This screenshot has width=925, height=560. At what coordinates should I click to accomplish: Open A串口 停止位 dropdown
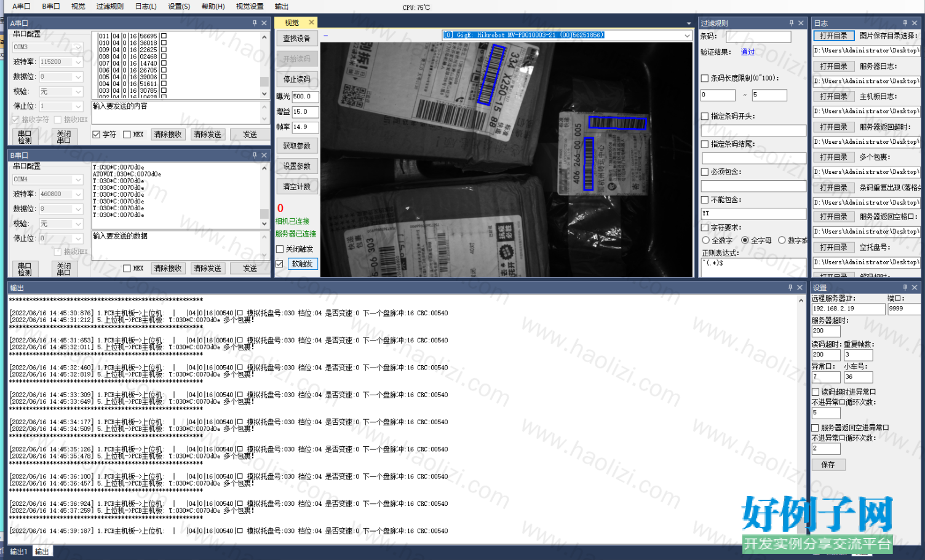pos(78,106)
